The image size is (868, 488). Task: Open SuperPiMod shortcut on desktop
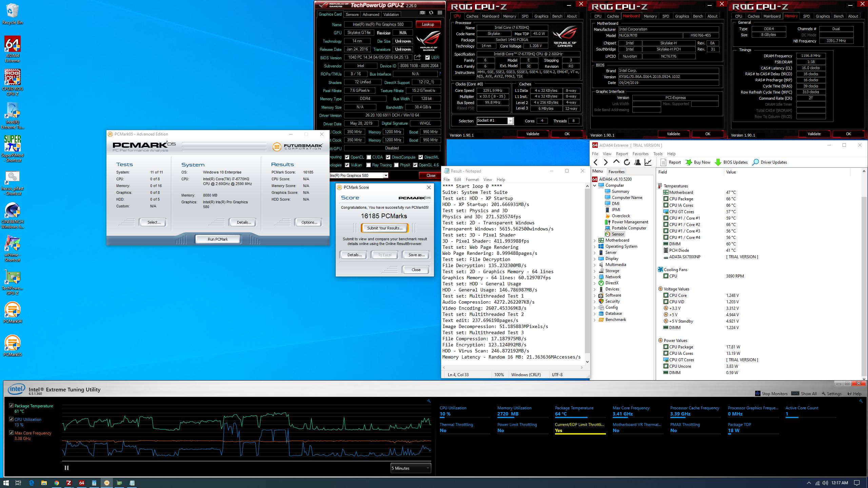click(13, 149)
